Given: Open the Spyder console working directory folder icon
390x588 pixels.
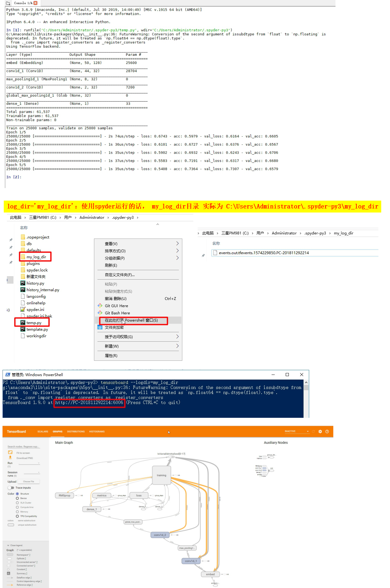Looking at the screenshot, I should click(8, 3).
